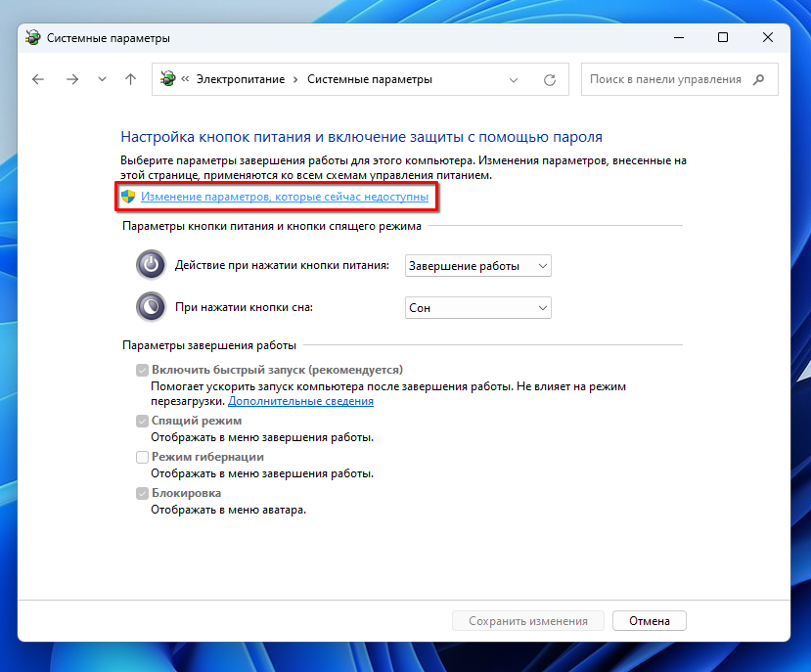Open the sleep button action dropdown

tap(477, 307)
